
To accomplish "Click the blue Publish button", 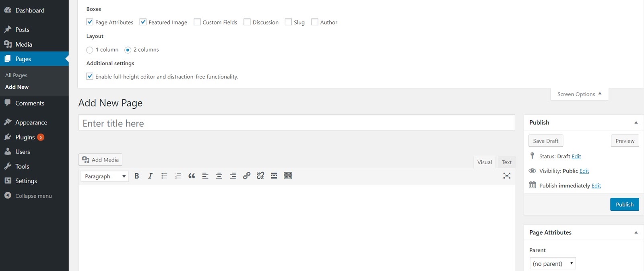I will coord(625,205).
